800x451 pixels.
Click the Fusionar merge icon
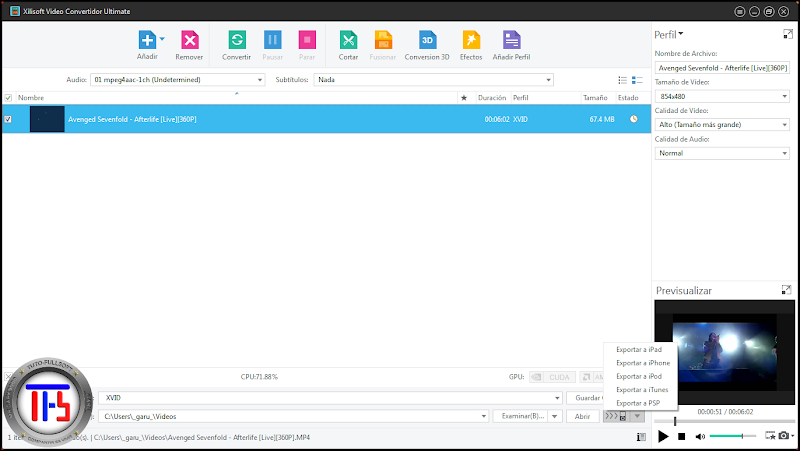[383, 40]
